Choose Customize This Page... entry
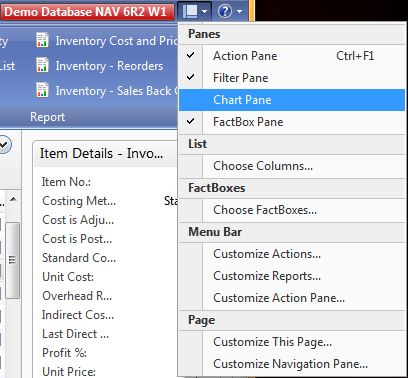The width and height of the screenshot is (408, 378). click(x=292, y=342)
